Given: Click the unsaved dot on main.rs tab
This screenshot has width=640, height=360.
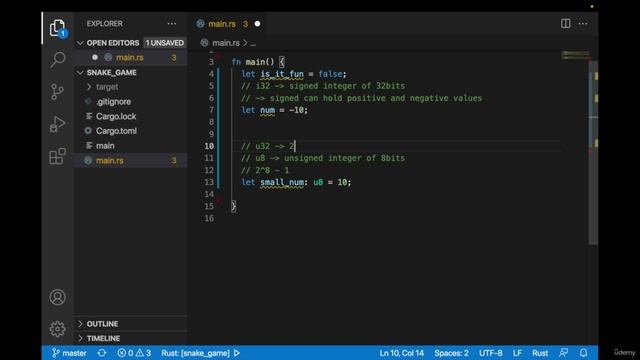Looking at the screenshot, I should 258,24.
